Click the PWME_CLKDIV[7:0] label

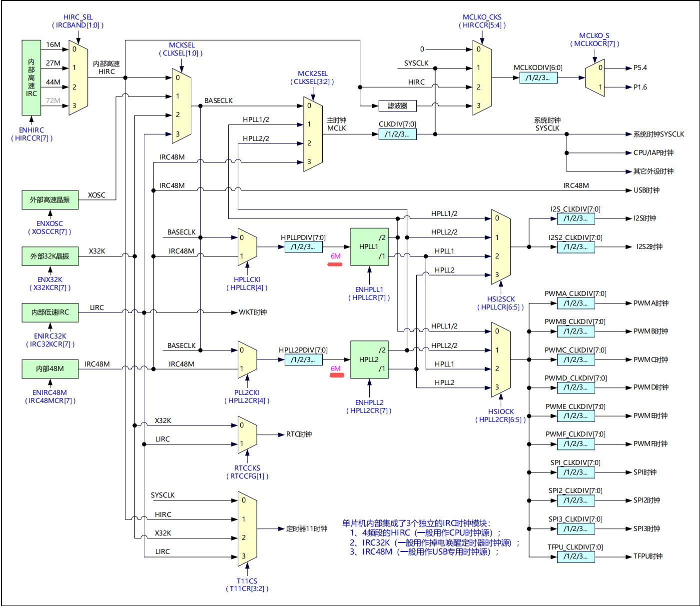click(x=576, y=406)
